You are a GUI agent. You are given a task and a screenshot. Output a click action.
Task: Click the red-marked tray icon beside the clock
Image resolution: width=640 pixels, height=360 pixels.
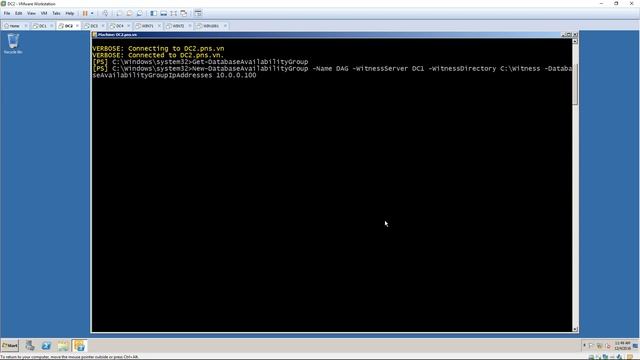click(x=608, y=346)
